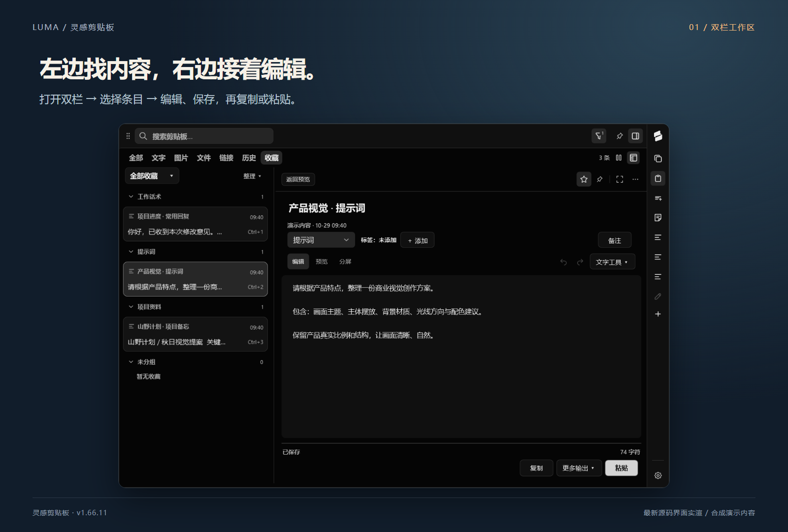
Task: Toggle the dual-pane sidebar layout button
Action: pos(636,136)
